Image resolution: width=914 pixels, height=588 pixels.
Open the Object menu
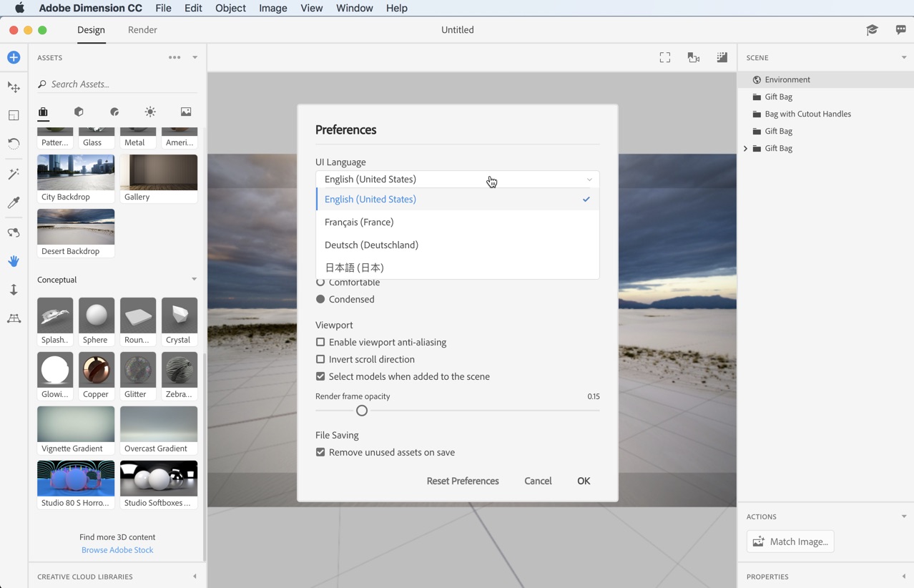tap(230, 8)
